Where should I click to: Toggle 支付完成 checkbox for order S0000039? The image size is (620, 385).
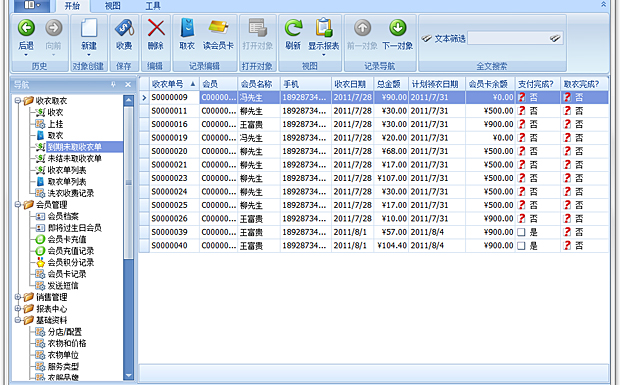522,232
